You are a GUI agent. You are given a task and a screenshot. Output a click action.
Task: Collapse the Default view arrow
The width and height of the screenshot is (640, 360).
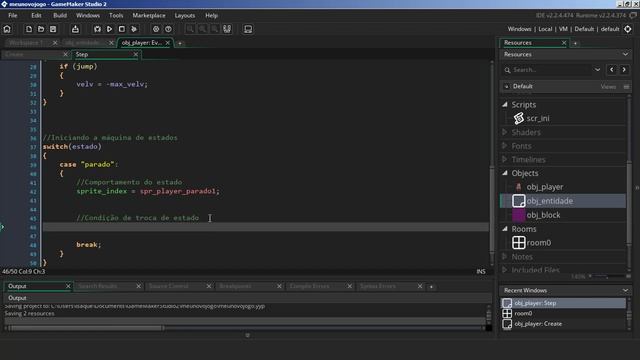(507, 87)
